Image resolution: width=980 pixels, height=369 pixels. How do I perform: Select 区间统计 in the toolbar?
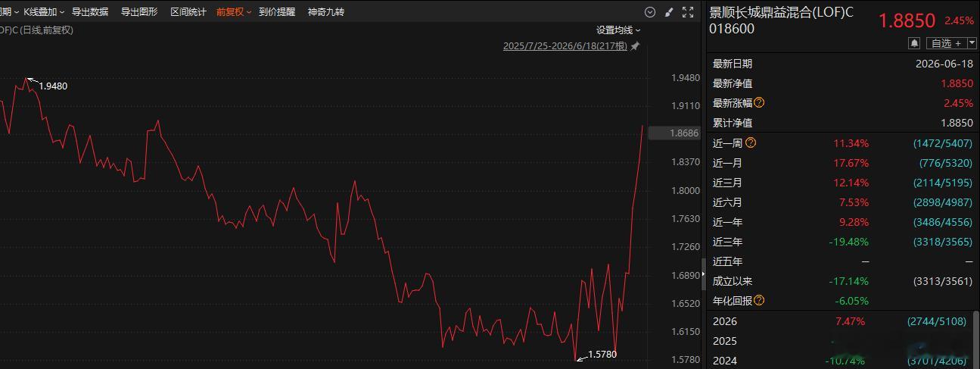click(188, 12)
